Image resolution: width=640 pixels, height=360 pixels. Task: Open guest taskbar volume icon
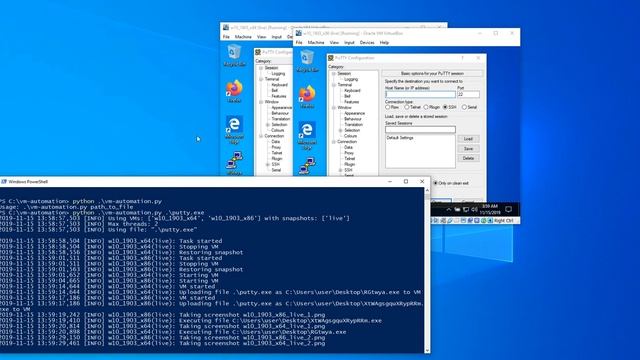(474, 209)
